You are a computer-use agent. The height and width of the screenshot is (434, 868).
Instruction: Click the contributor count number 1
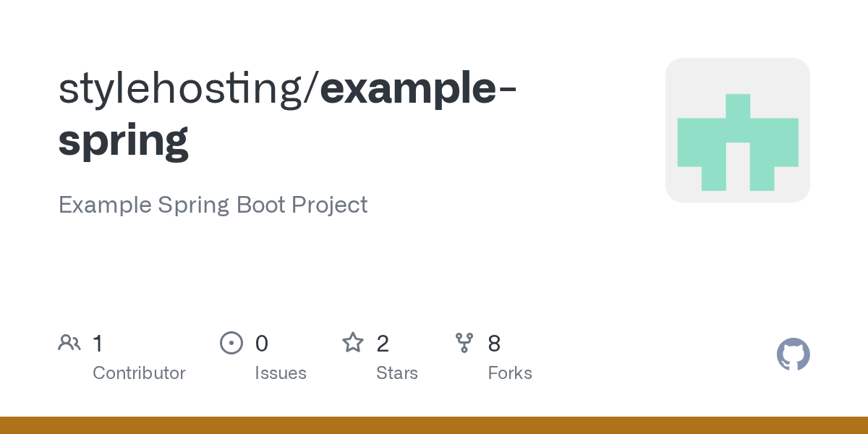[x=98, y=343]
